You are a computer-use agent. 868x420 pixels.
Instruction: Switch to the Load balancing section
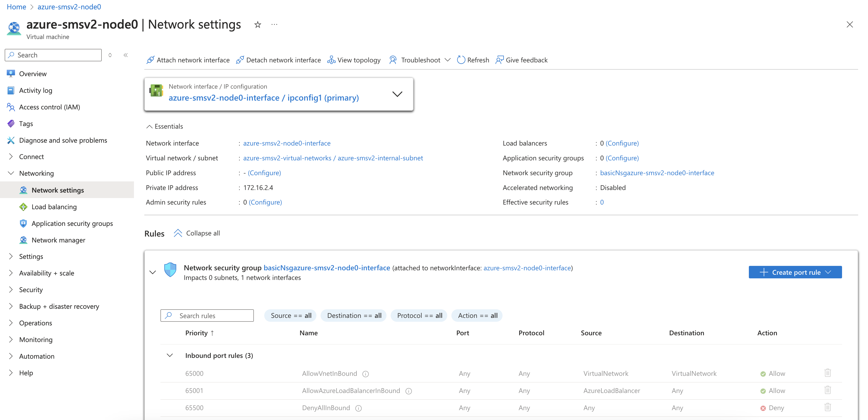click(x=53, y=206)
